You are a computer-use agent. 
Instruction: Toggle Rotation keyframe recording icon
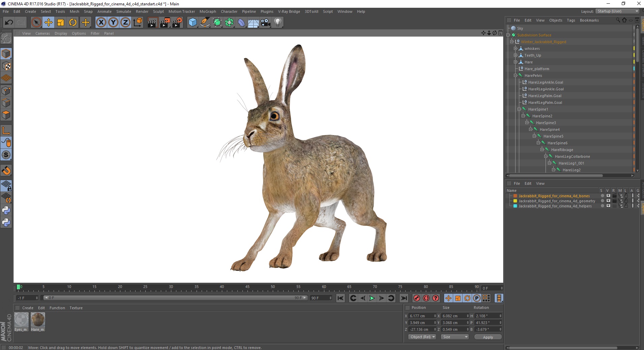[x=467, y=298]
